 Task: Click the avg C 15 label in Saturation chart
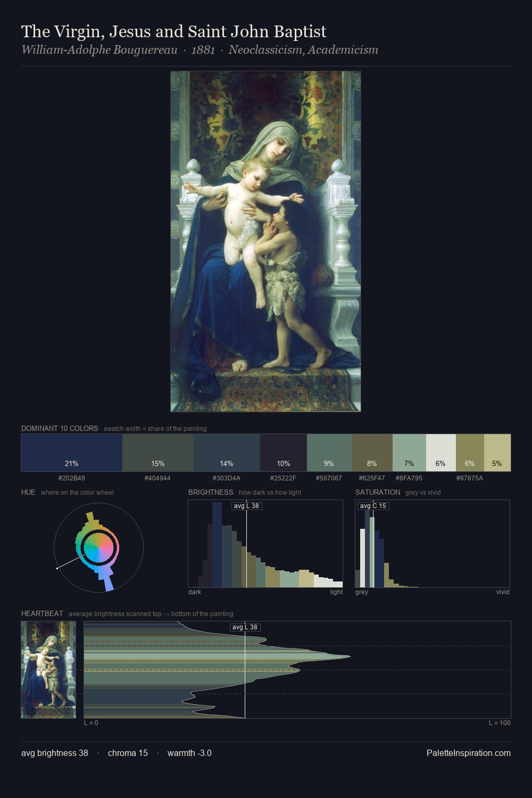pos(373,506)
